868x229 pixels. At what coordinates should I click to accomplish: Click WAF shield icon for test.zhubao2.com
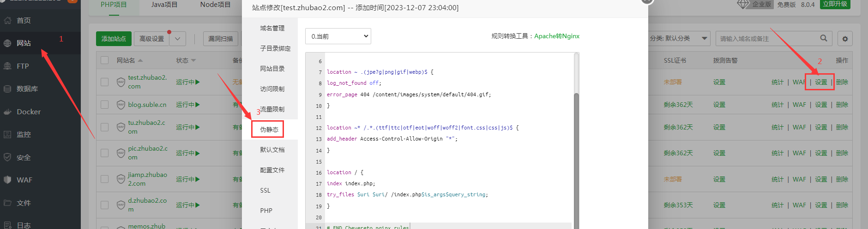[x=121, y=82]
